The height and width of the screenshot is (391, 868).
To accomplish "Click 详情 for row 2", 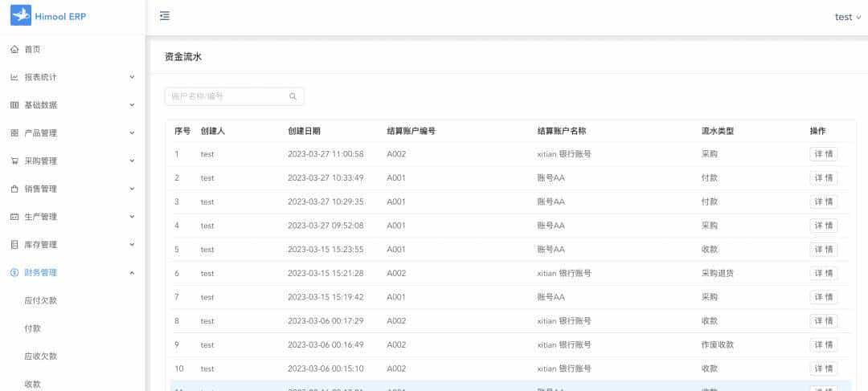I will pyautogui.click(x=823, y=178).
